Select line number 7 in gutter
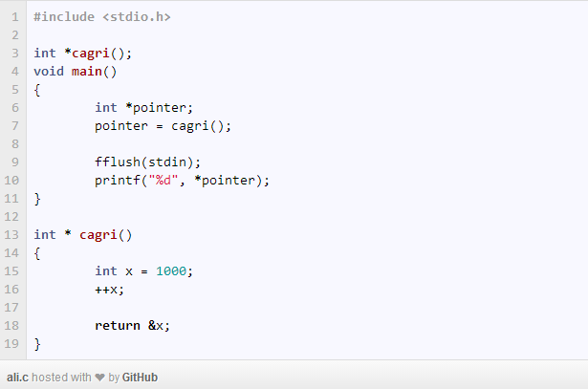Image resolution: width=588 pixels, height=389 pixels. coord(15,125)
